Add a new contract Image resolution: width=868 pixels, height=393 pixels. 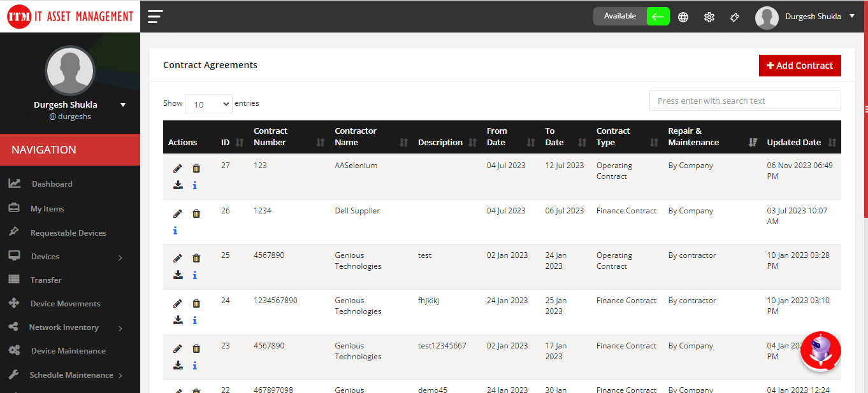click(x=800, y=66)
